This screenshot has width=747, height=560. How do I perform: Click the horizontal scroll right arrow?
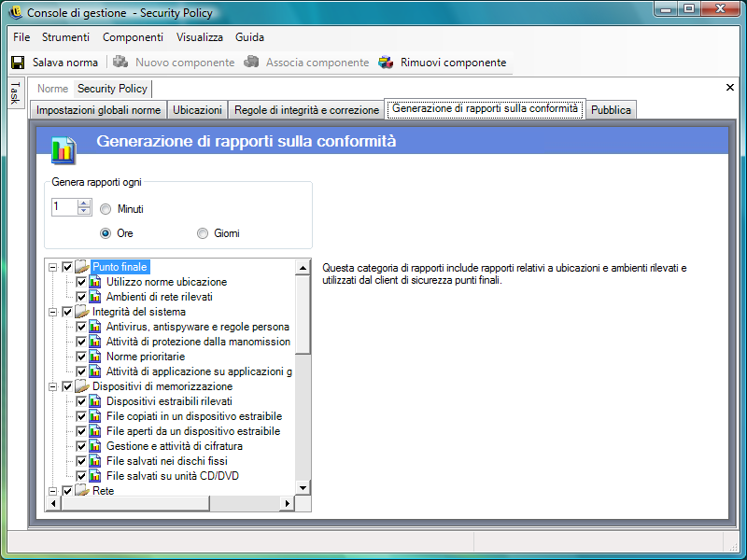tap(287, 503)
